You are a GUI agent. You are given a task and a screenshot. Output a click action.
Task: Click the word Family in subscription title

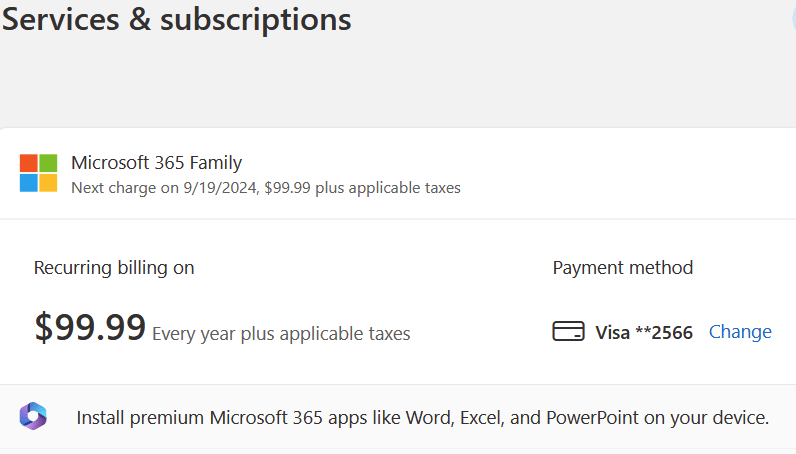tap(214, 163)
